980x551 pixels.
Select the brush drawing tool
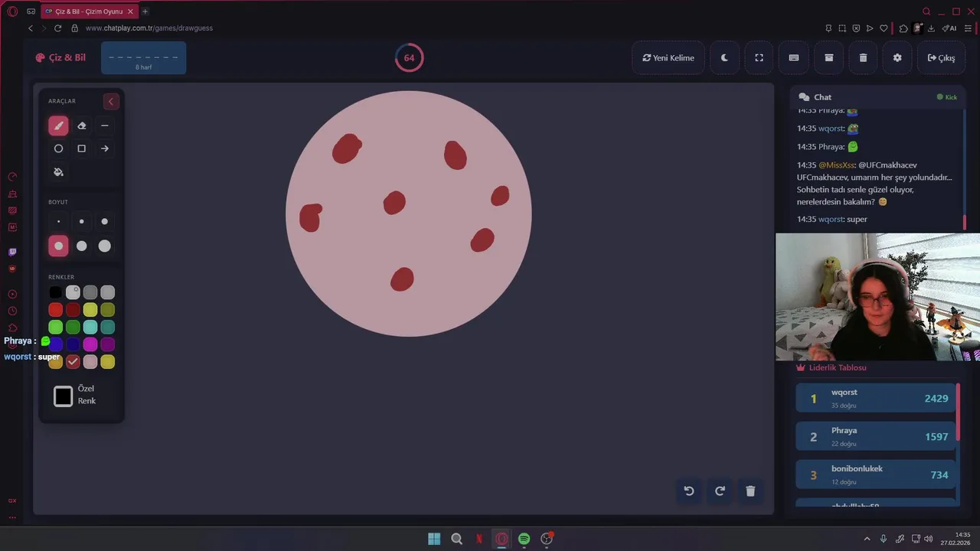(58, 126)
